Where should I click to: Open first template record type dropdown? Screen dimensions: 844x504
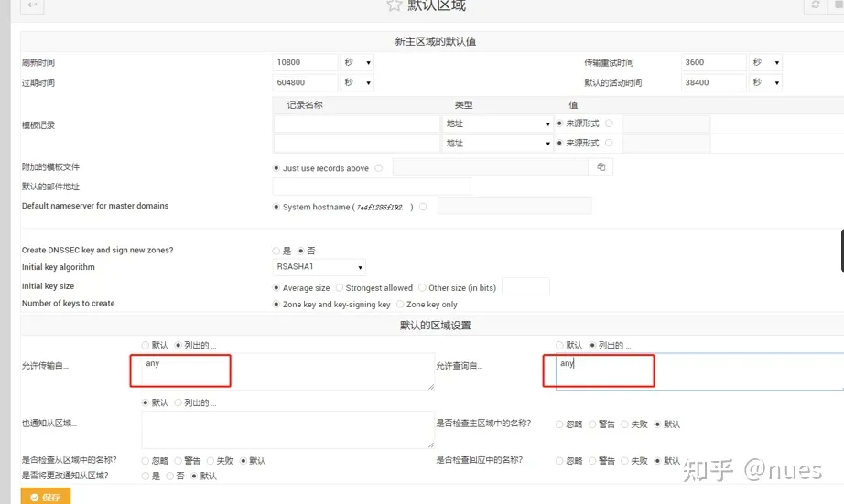(x=498, y=123)
